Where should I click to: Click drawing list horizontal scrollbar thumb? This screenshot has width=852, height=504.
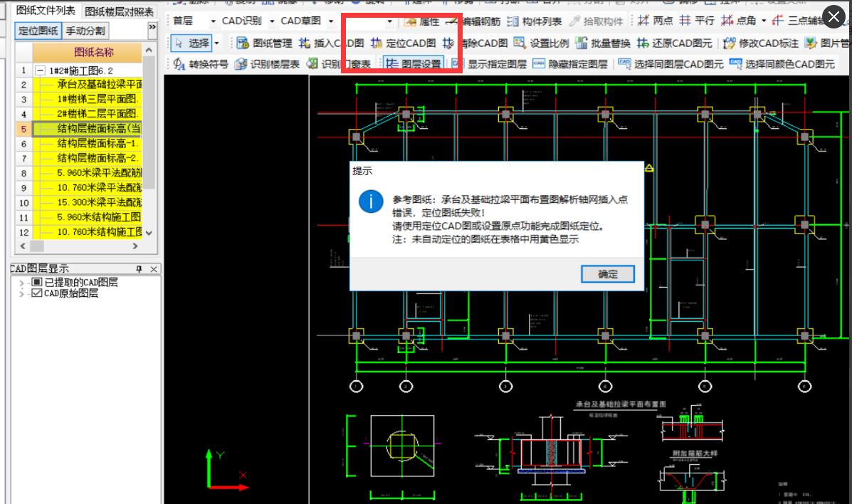pos(36,246)
